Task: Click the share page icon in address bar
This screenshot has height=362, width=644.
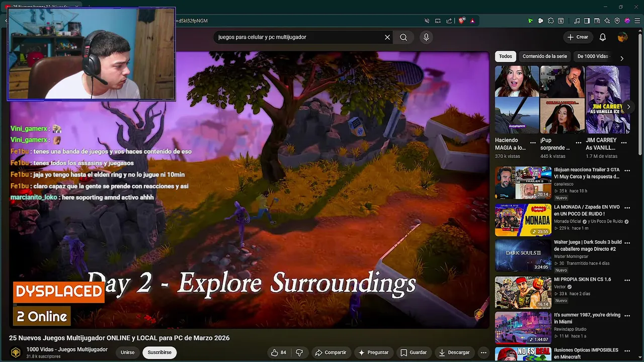Action: [x=449, y=21]
